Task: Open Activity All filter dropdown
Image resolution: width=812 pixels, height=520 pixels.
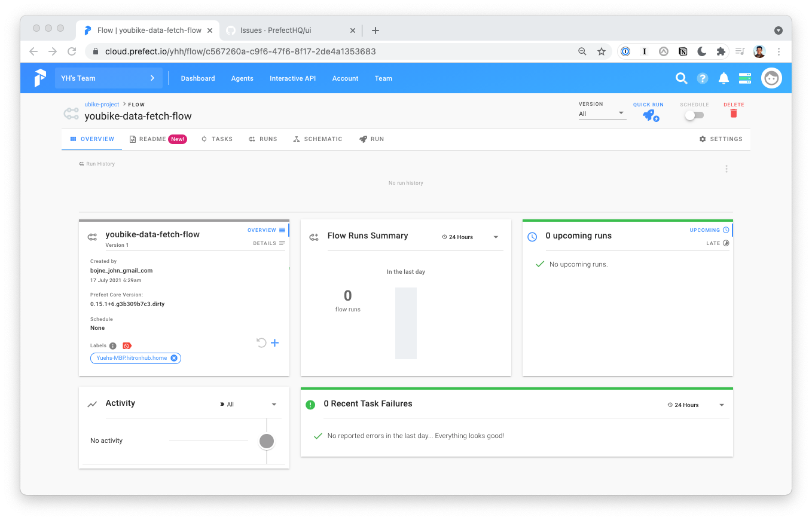Action: (249, 405)
